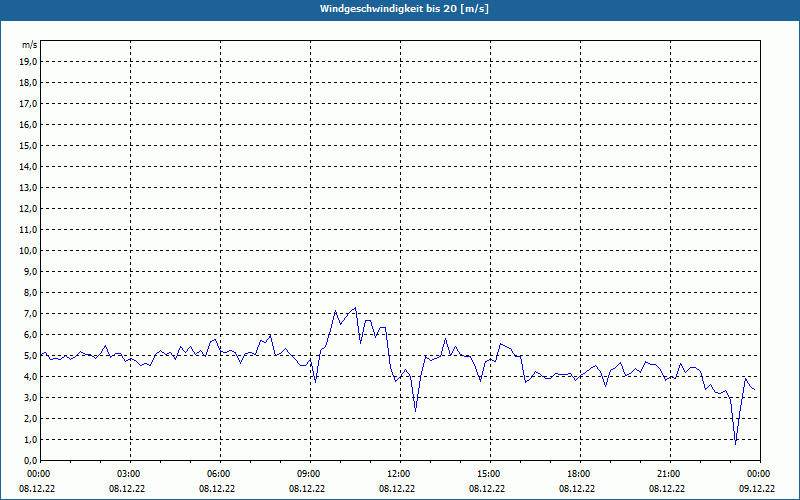Click the chart title Windgeschwindigkeit bis 20 [m/s]
The width and height of the screenshot is (800, 500).
[x=404, y=9]
